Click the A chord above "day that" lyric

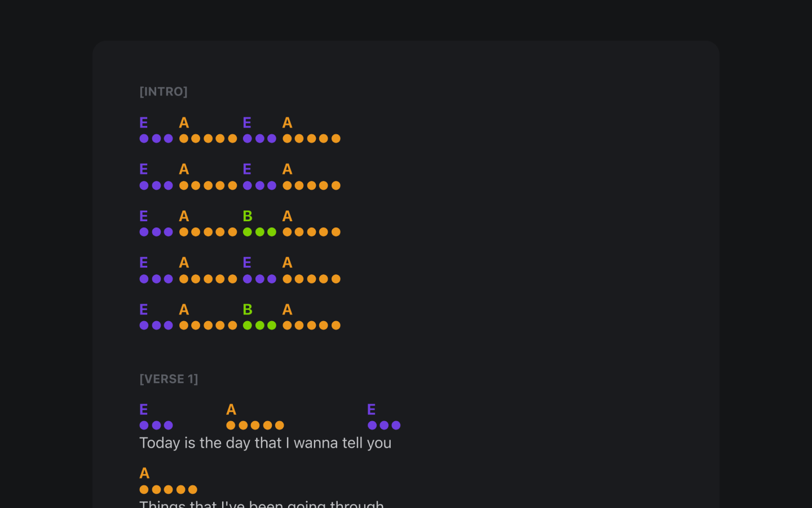[x=231, y=409]
